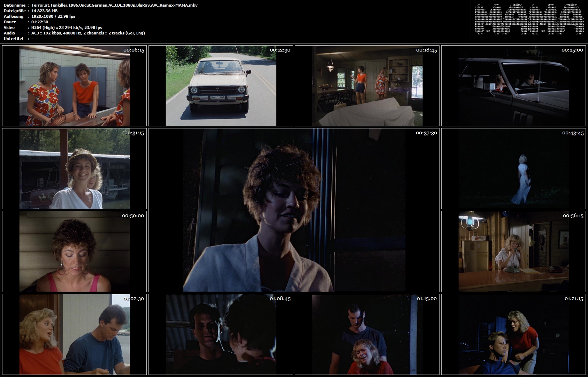Open the car thumbnail at 00:12:30

click(x=221, y=86)
